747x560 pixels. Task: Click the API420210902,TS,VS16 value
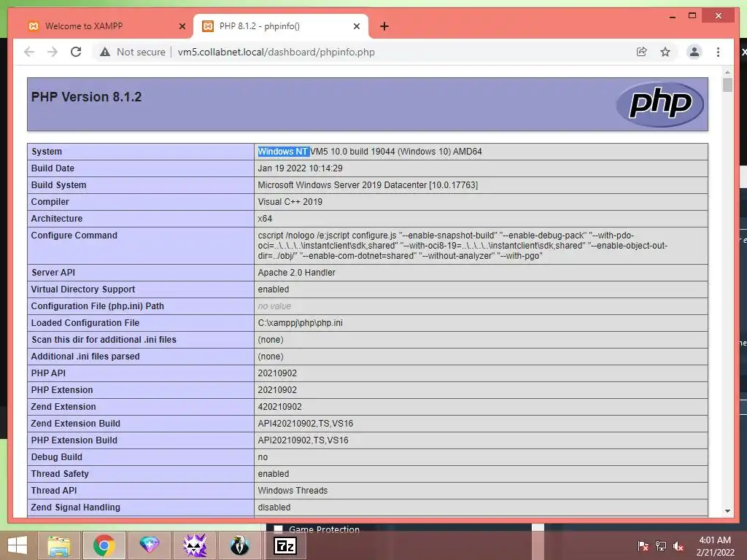306,424
